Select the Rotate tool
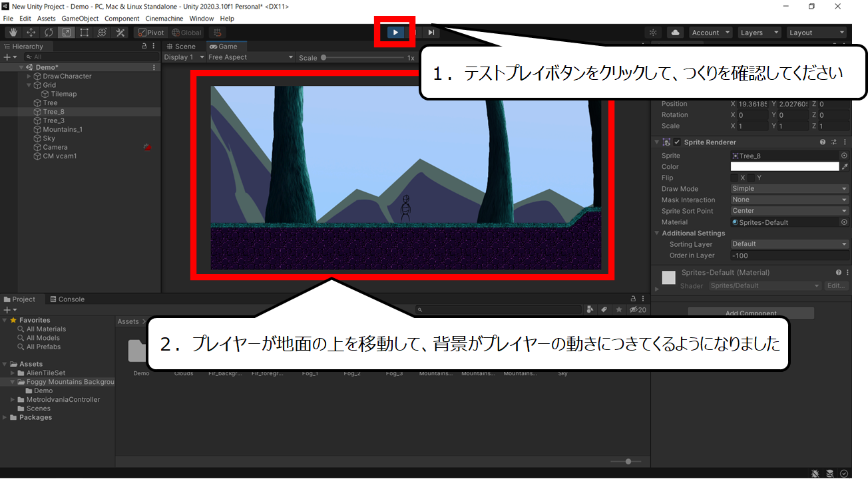The image size is (868, 479). click(49, 32)
